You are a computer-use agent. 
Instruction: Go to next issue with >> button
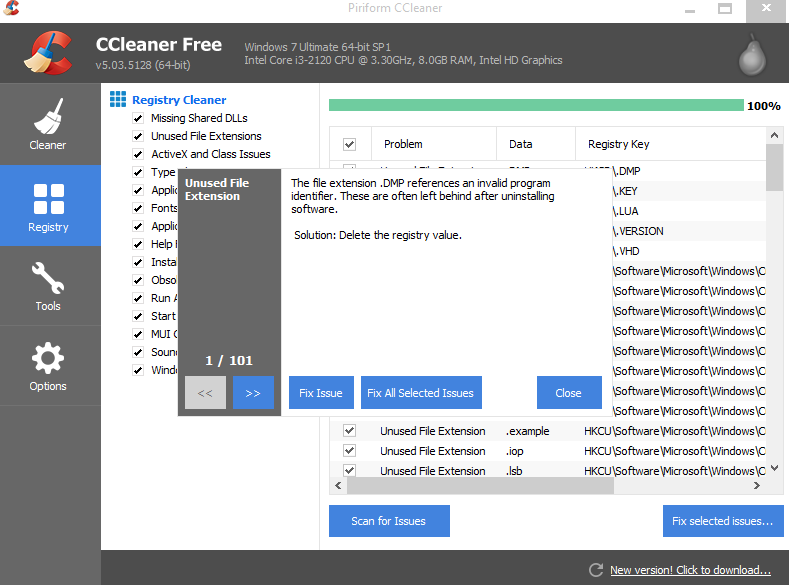254,393
